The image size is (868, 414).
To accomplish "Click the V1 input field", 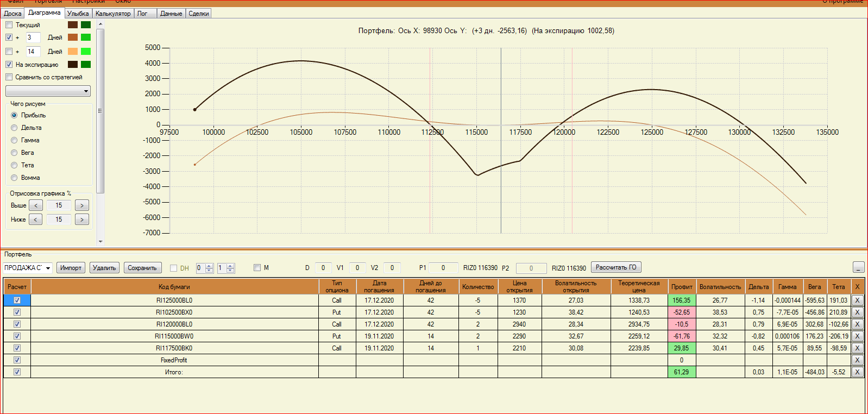I will (x=357, y=268).
